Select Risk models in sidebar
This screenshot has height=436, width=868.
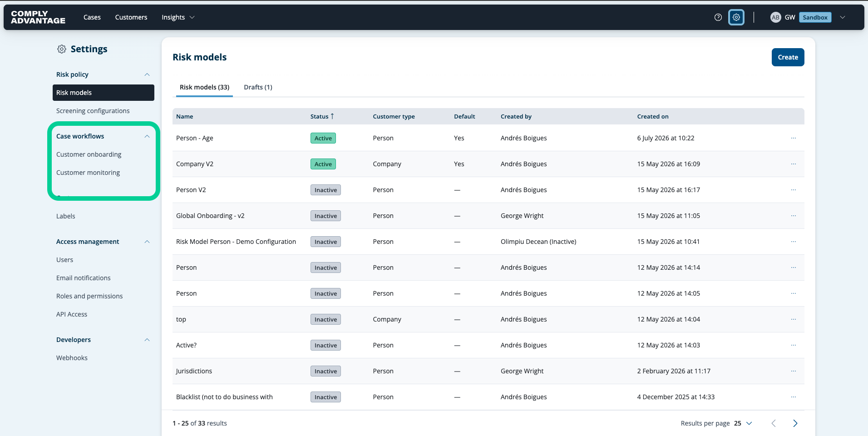[104, 93]
